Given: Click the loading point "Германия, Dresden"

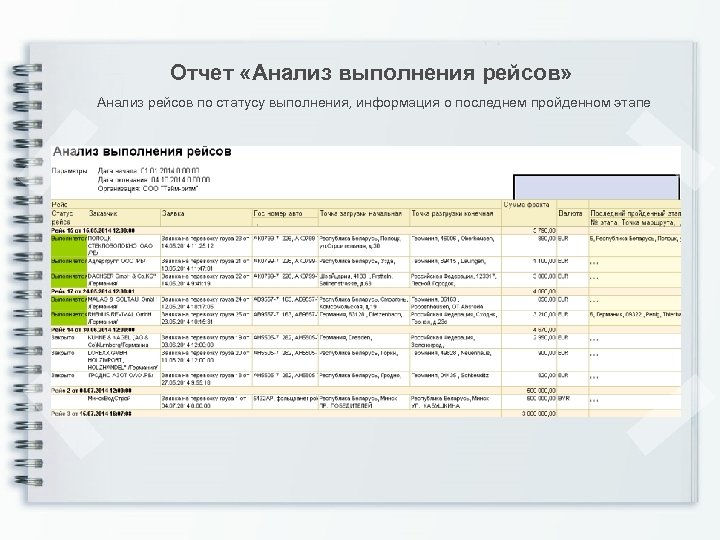Looking at the screenshot, I should pyautogui.click(x=364, y=341).
